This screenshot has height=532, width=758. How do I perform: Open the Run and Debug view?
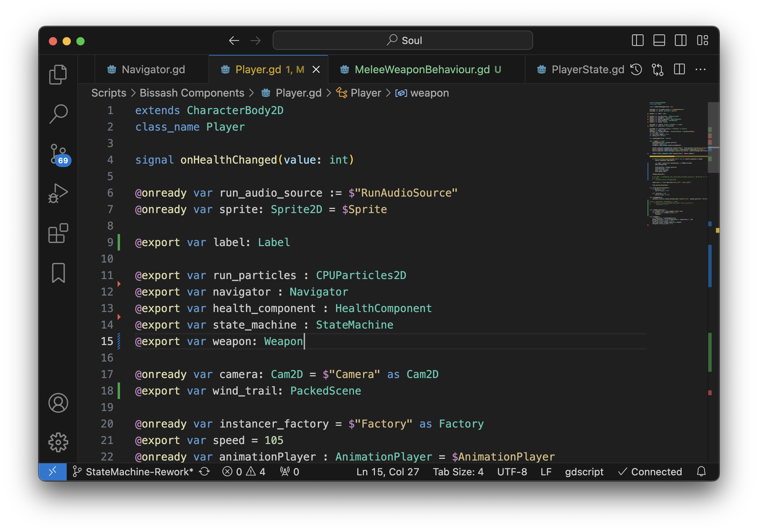(x=58, y=193)
